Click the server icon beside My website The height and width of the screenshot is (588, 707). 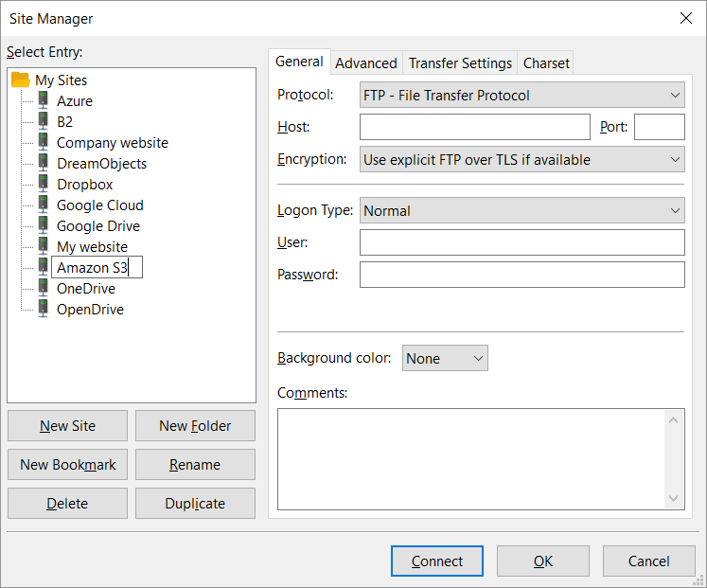(44, 246)
